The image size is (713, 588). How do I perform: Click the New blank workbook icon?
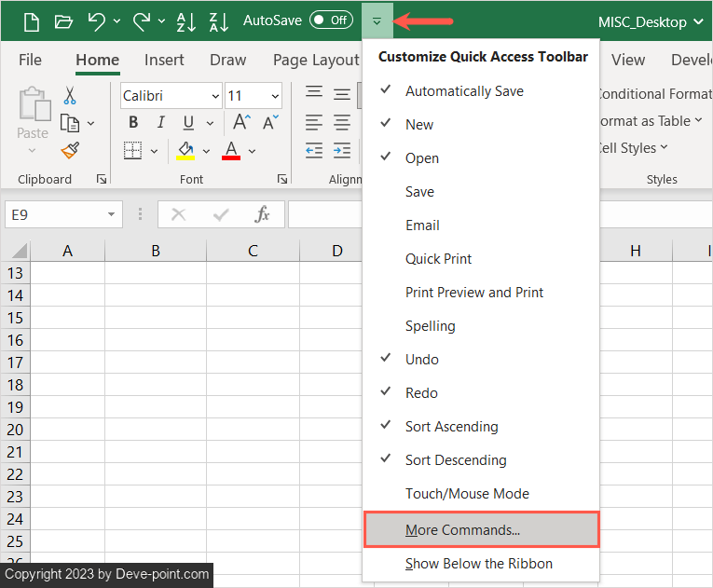(x=31, y=21)
